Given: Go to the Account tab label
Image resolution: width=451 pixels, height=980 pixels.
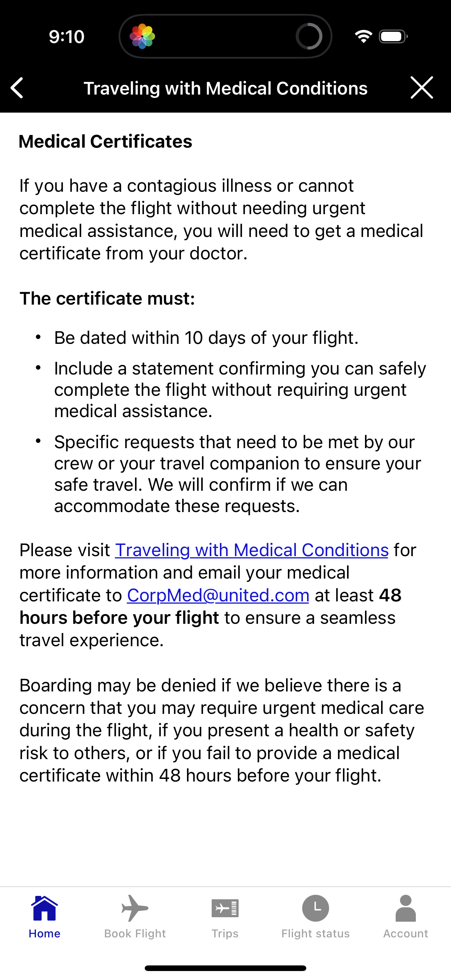Looking at the screenshot, I should (405, 934).
